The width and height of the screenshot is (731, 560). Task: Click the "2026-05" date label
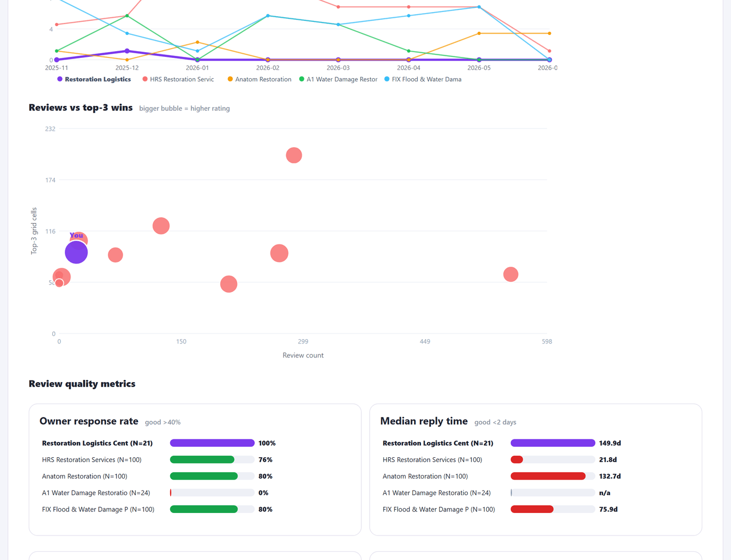pyautogui.click(x=479, y=68)
